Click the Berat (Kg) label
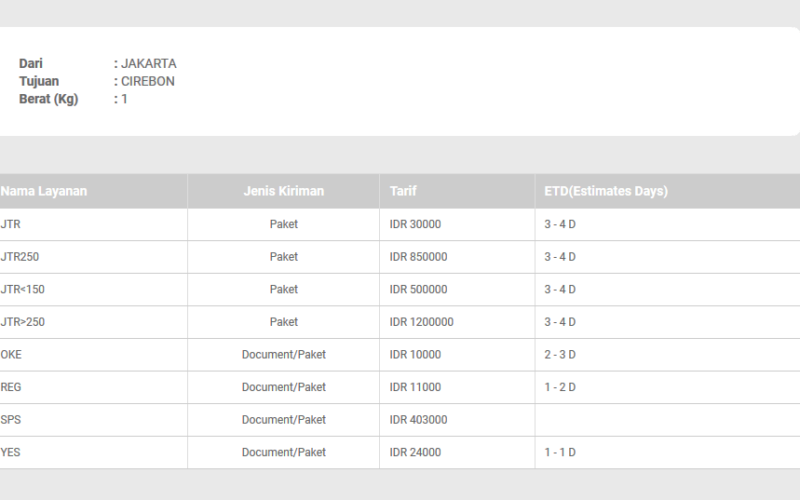 click(x=48, y=99)
